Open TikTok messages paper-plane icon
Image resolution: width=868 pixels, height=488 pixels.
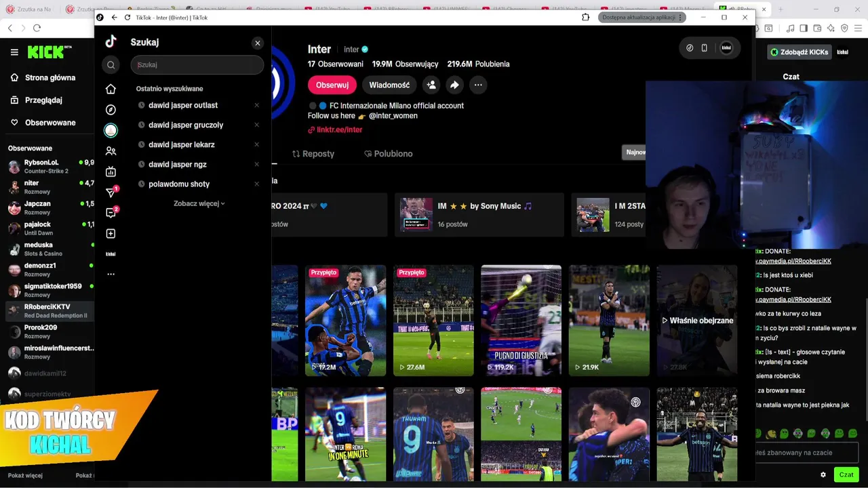[x=111, y=192]
